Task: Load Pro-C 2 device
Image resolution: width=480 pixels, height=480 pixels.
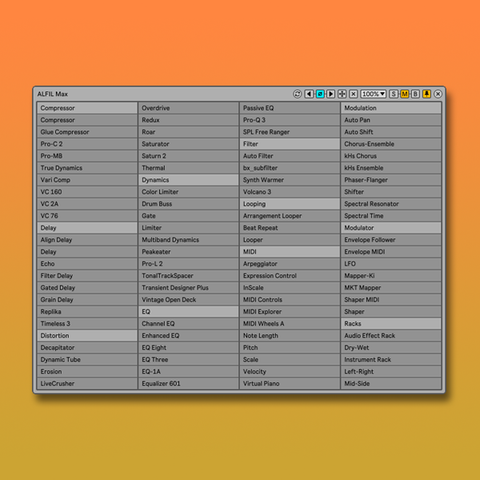Action: click(87, 144)
